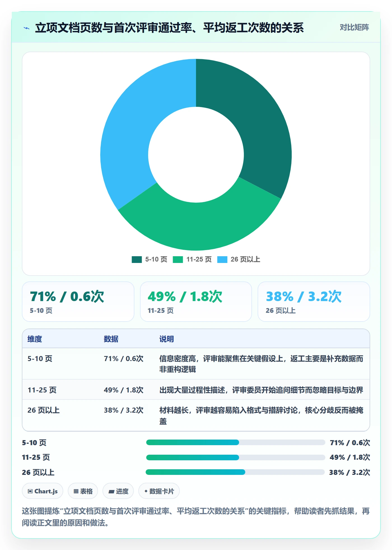Click the description starting 信息密度高
The height and width of the screenshot is (550, 392).
click(261, 364)
